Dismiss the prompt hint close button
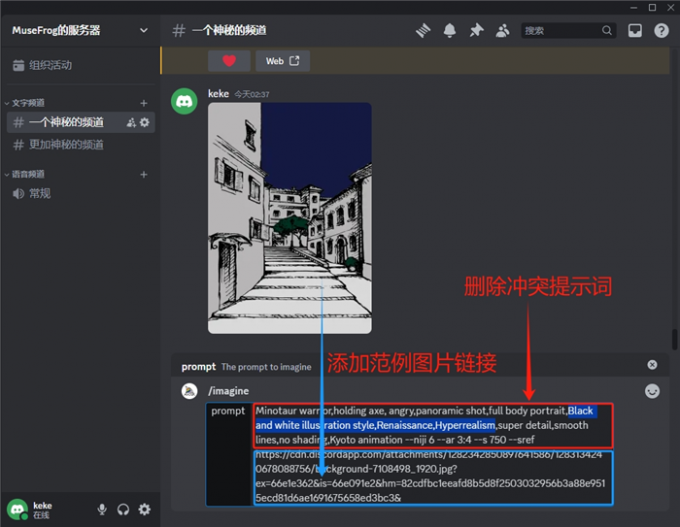Viewport: 680px width, 527px height. click(x=652, y=365)
